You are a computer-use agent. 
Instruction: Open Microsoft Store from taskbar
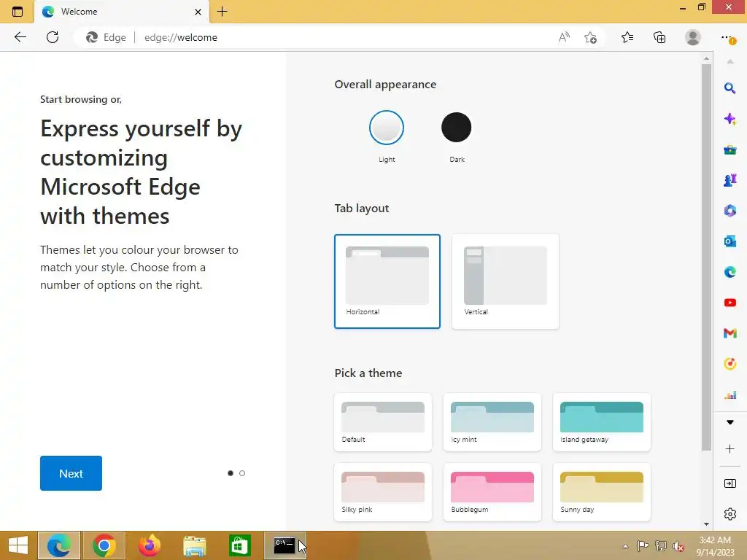(239, 545)
